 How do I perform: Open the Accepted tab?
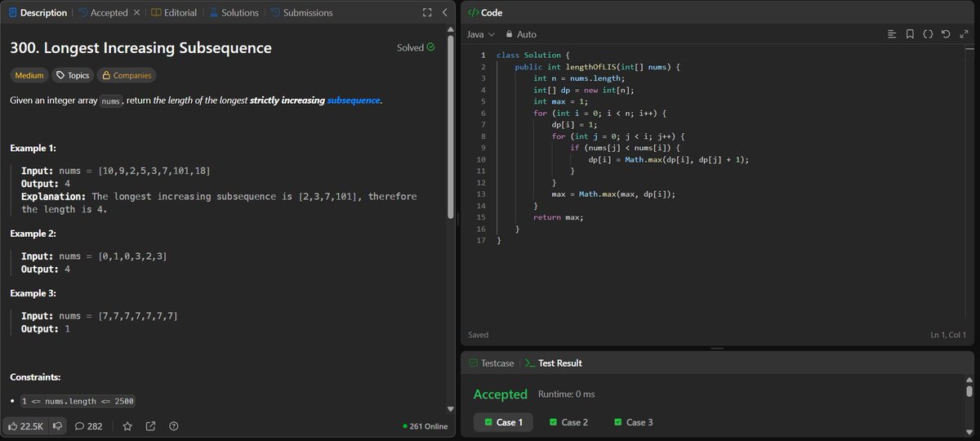pos(103,13)
